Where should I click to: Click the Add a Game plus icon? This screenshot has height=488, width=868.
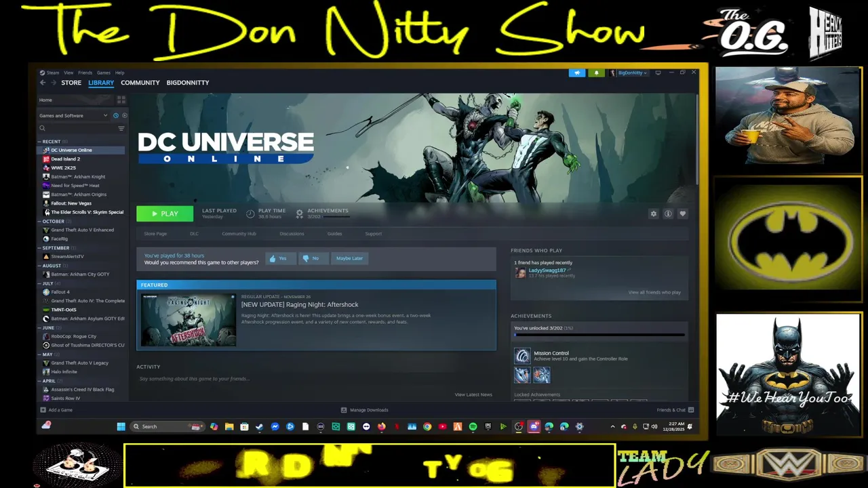point(43,410)
